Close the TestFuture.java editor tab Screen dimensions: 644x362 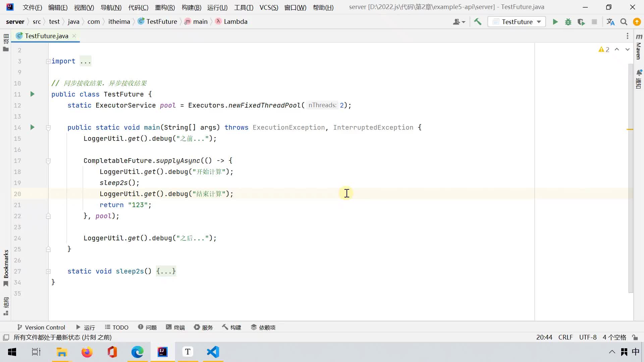click(74, 36)
